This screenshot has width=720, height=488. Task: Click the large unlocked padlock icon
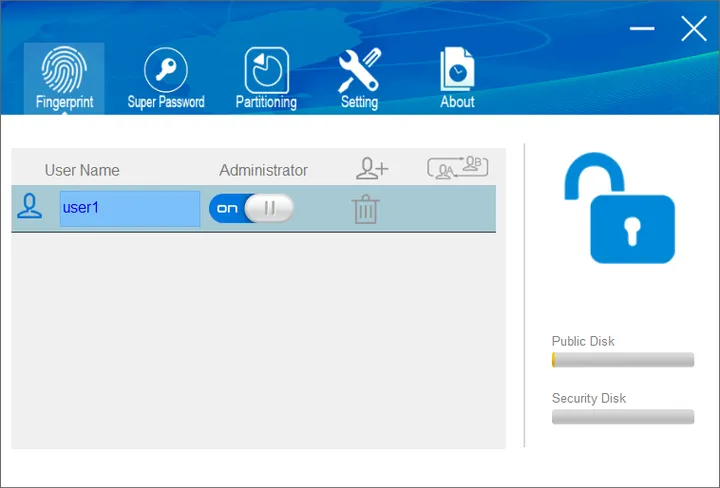tap(619, 208)
